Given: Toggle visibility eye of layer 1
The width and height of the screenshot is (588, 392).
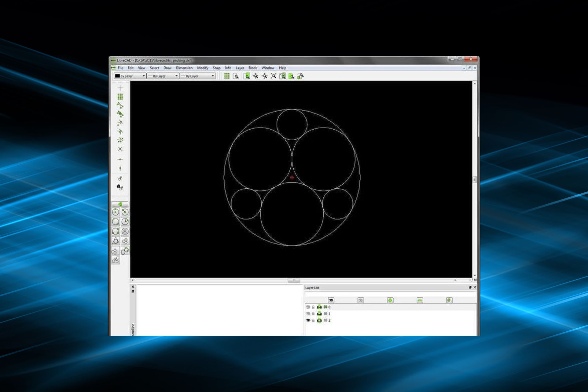Looking at the screenshot, I should click(308, 314).
